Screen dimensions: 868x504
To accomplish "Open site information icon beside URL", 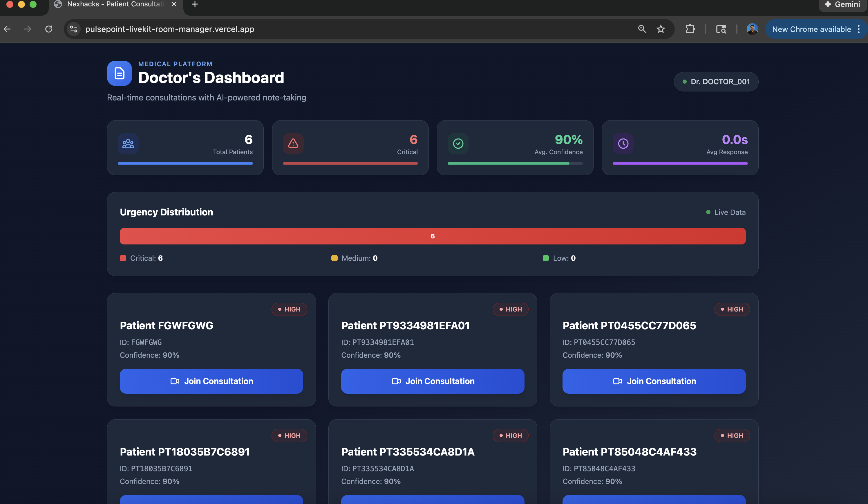I will coord(73,29).
